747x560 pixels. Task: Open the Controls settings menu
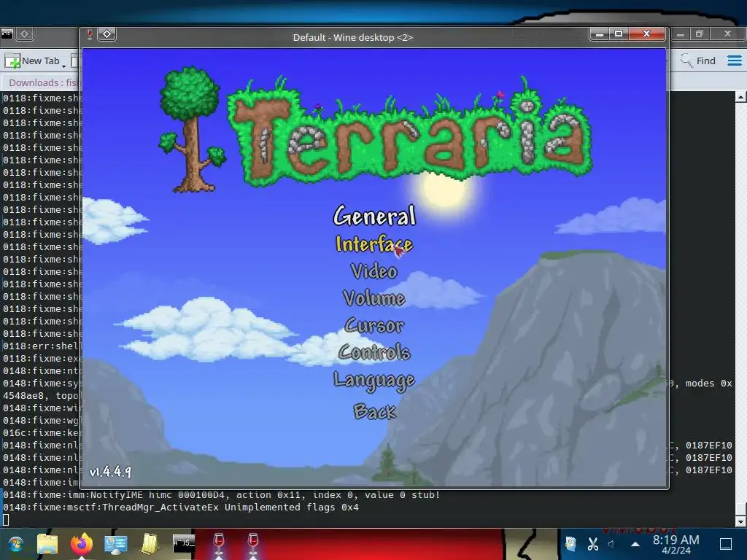click(374, 352)
